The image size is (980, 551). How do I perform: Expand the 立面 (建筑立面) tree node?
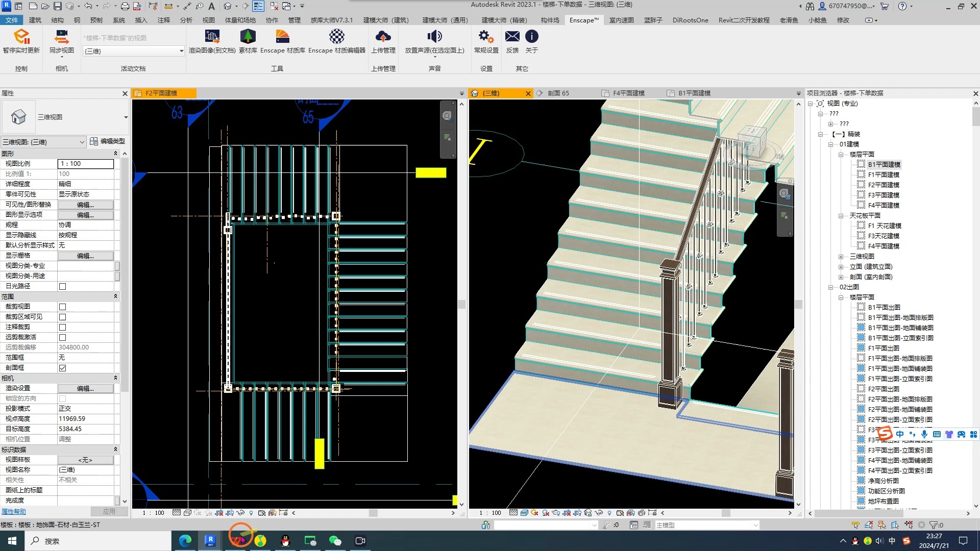(841, 267)
